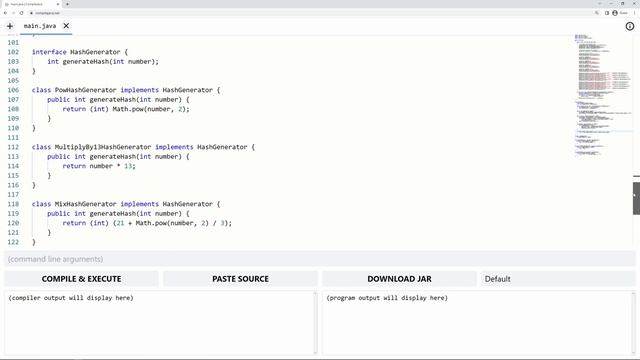Open the browser three-dot menu

click(634, 13)
